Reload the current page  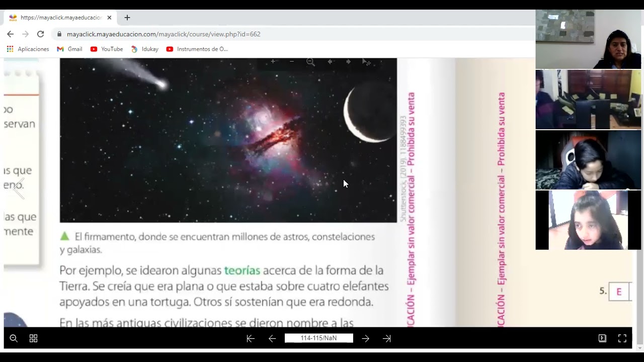click(41, 34)
